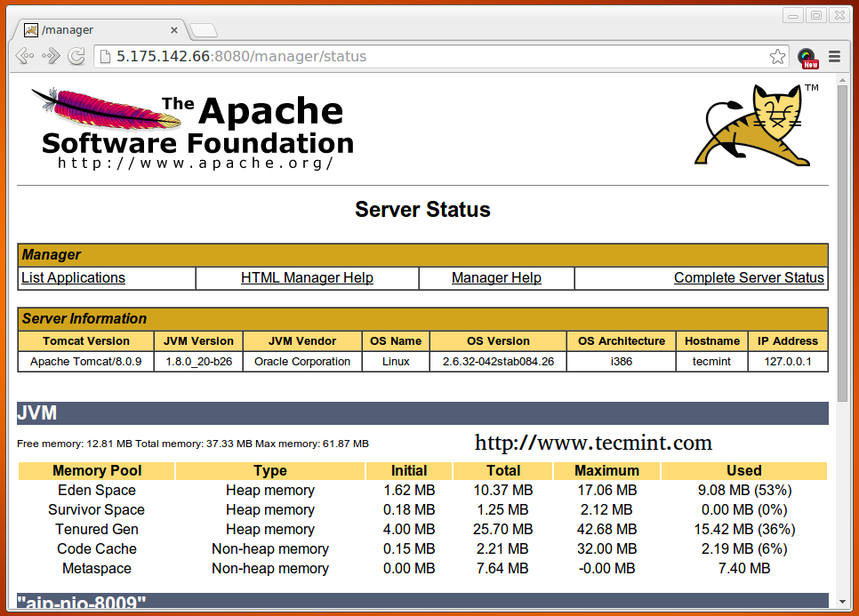Open the Complete Server Status link
The width and height of the screenshot is (859, 616).
pyautogui.click(x=749, y=278)
